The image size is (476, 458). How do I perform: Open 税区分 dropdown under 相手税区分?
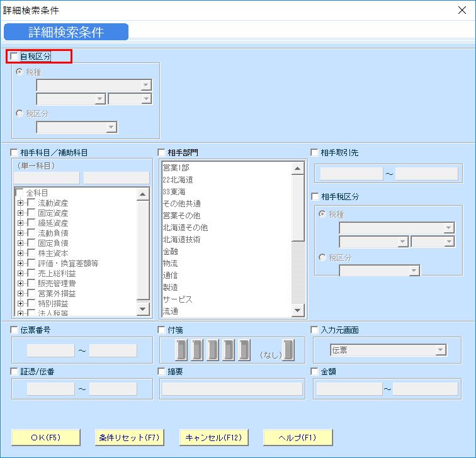coord(414,271)
